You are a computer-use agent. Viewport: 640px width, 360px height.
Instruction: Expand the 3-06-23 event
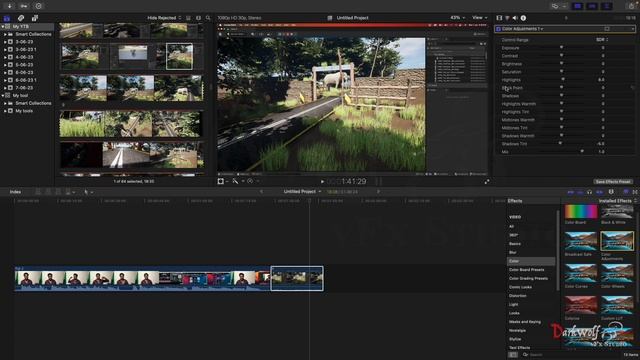point(5,42)
